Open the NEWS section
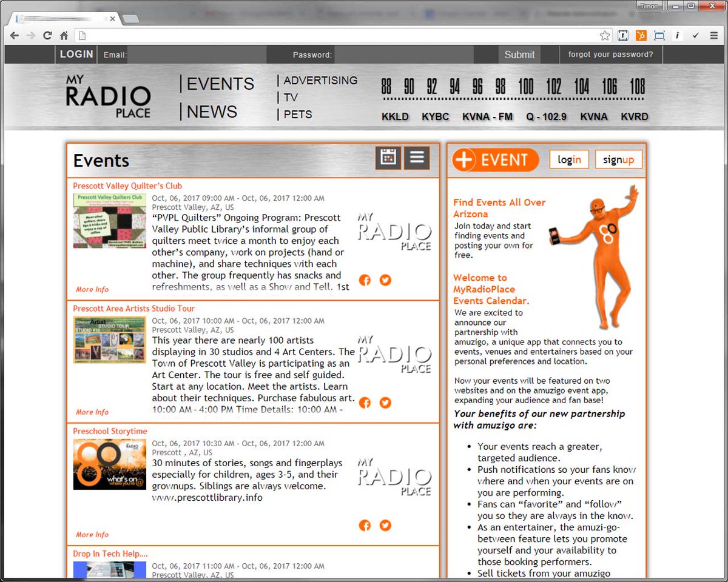728x582 pixels. pyautogui.click(x=212, y=112)
